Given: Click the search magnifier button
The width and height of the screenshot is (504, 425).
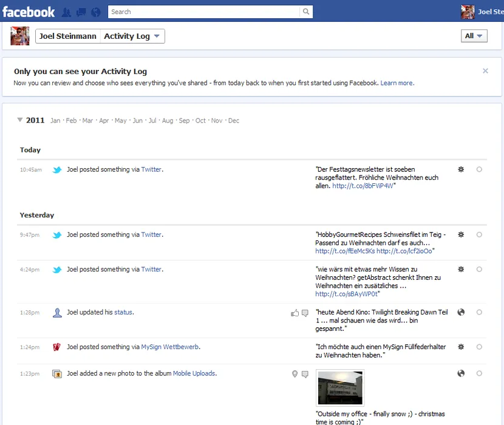Looking at the screenshot, I should (x=306, y=12).
